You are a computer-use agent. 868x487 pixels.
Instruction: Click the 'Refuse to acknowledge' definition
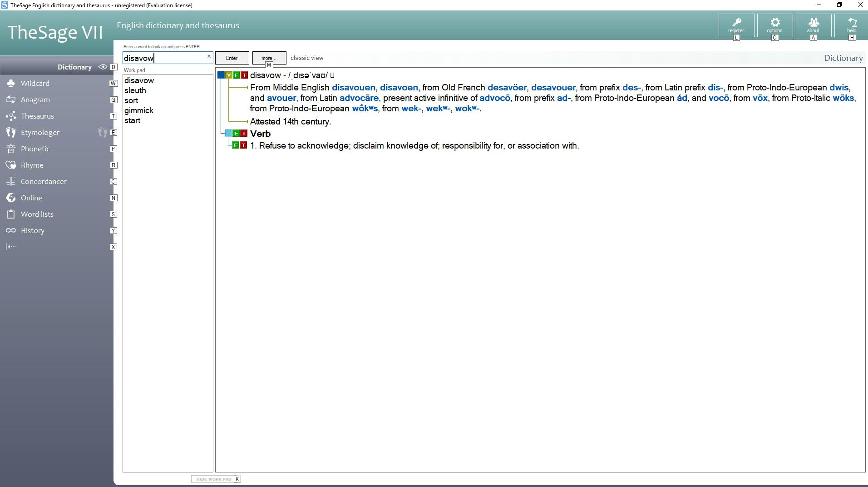pos(414,146)
